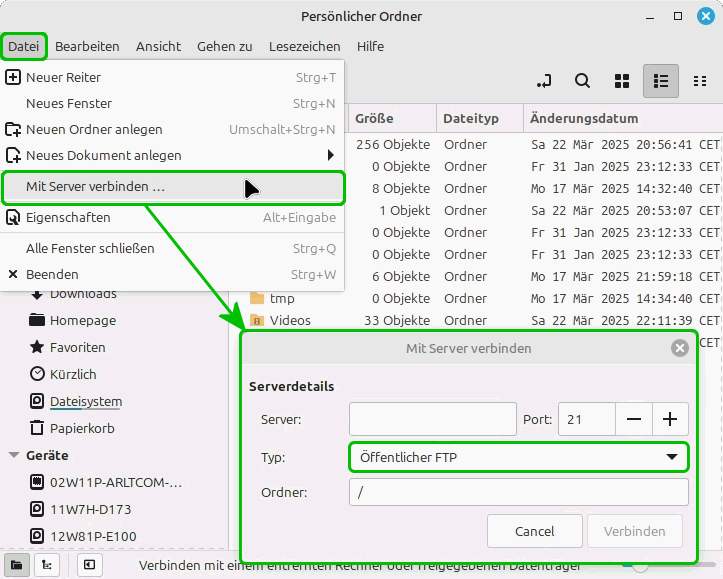Click the Cancel button

pyautogui.click(x=534, y=531)
